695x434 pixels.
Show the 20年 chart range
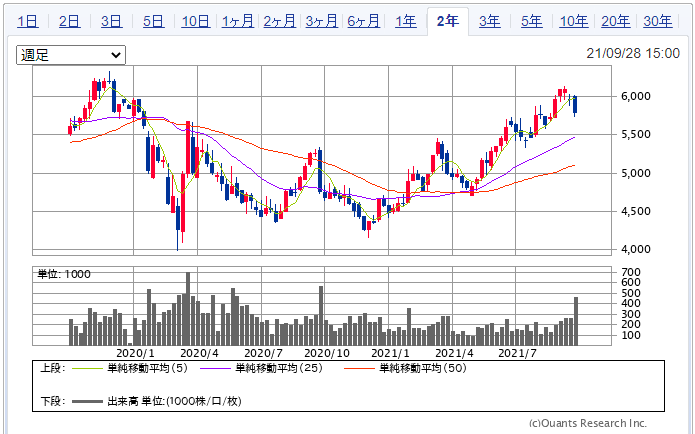(x=616, y=21)
